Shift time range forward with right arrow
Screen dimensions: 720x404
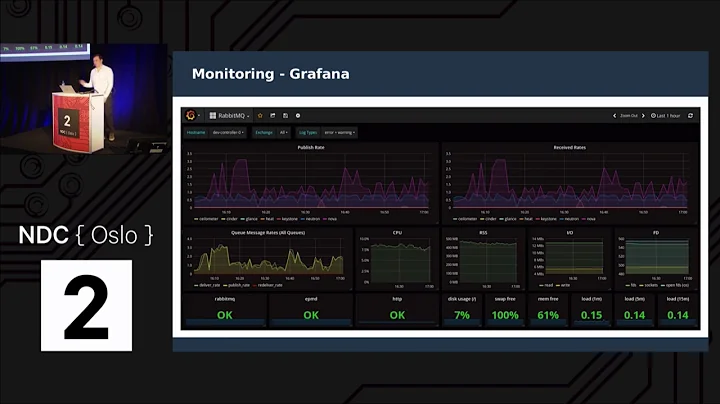coord(643,116)
